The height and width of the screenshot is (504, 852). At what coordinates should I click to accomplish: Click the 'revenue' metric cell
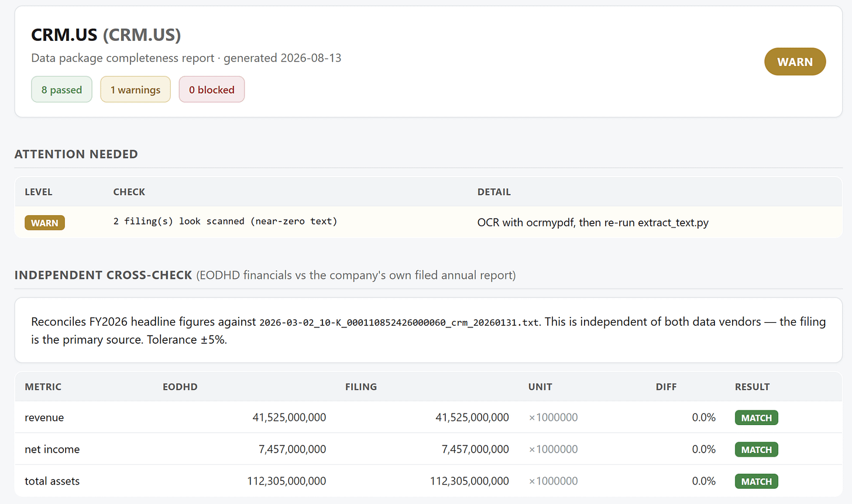[44, 417]
